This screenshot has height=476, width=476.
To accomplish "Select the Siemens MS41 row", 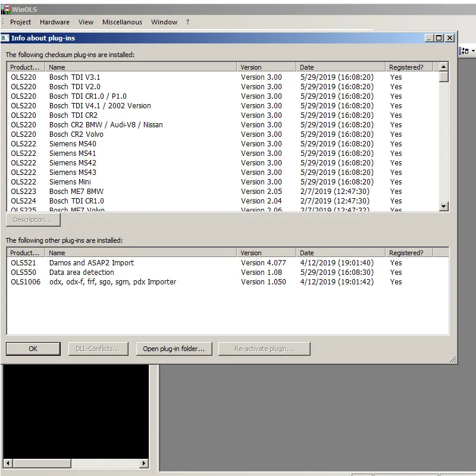I will coord(223,154).
